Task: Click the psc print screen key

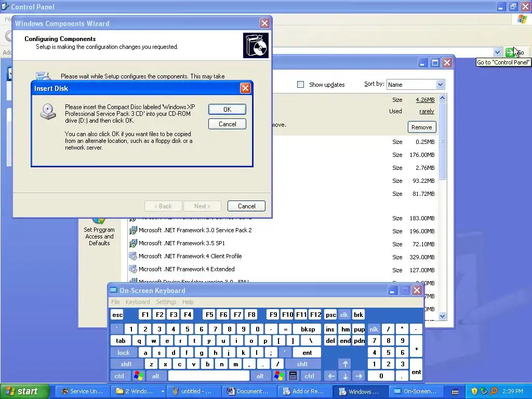Action: point(330,315)
